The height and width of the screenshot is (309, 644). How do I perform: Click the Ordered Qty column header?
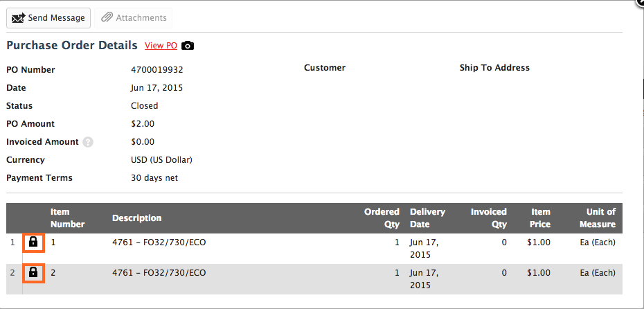tap(382, 218)
